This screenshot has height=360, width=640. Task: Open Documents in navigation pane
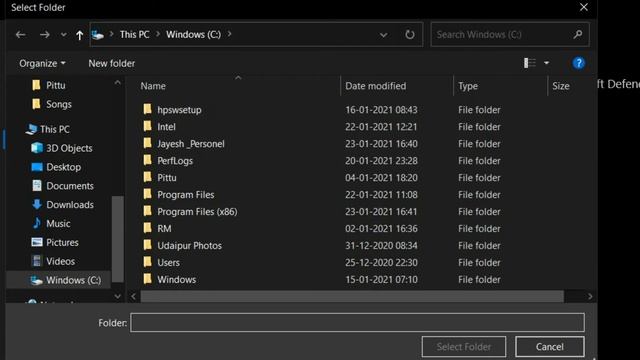[69, 186]
